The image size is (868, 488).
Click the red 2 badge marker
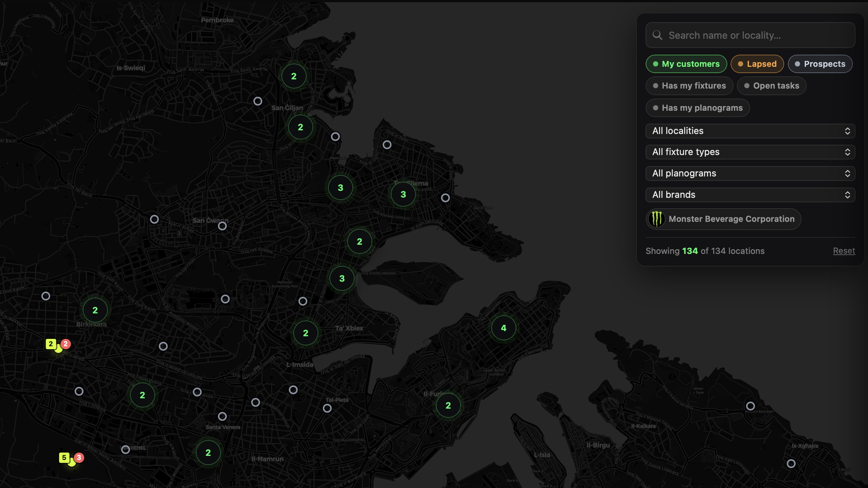coord(66,344)
